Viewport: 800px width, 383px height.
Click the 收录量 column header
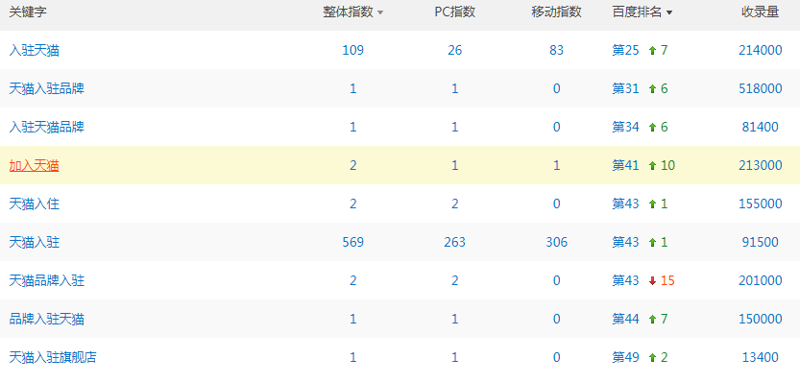pyautogui.click(x=760, y=13)
